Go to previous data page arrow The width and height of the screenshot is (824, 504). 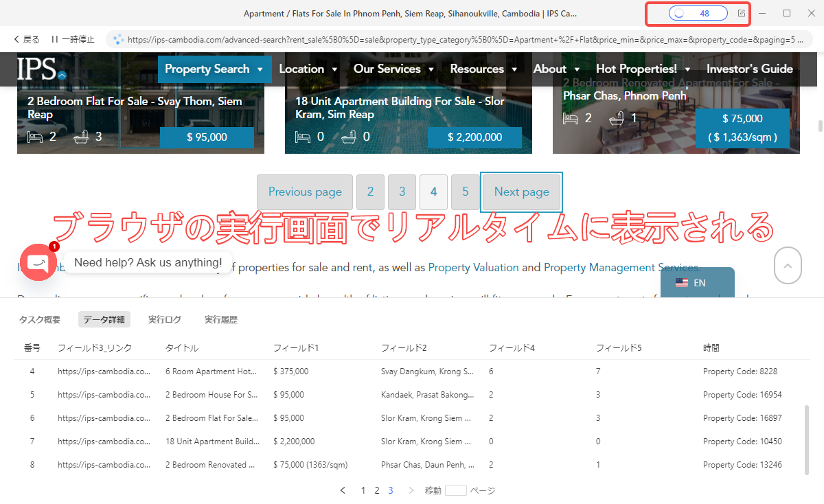coord(343,490)
